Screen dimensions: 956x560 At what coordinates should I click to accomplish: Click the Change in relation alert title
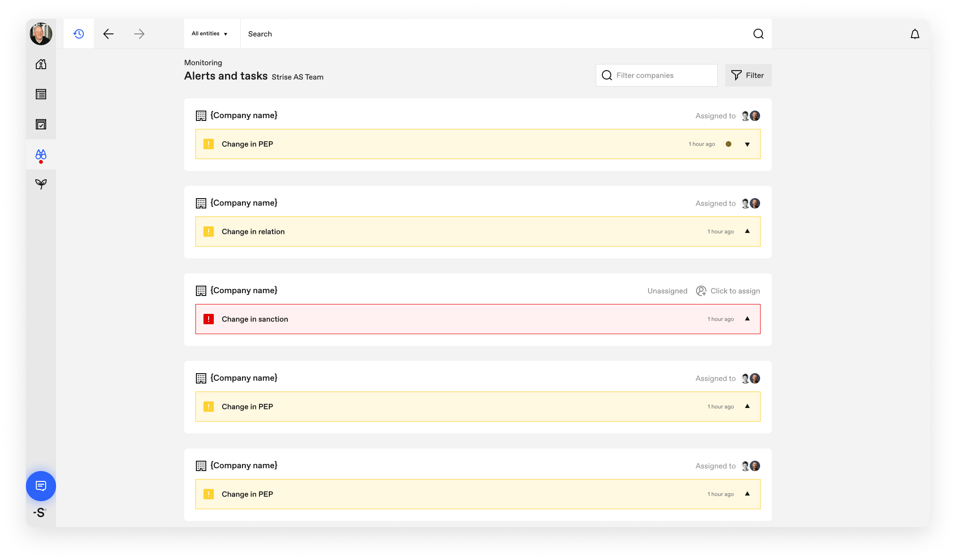point(253,232)
